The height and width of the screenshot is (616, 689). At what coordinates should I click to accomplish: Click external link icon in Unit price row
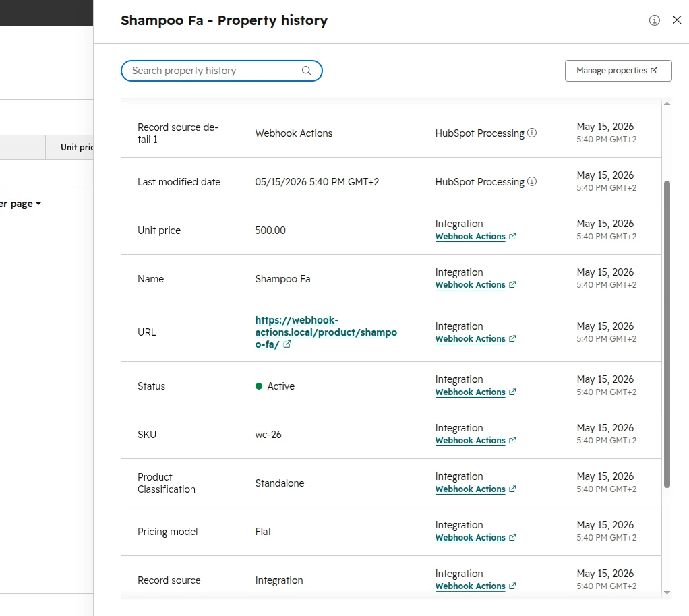512,237
